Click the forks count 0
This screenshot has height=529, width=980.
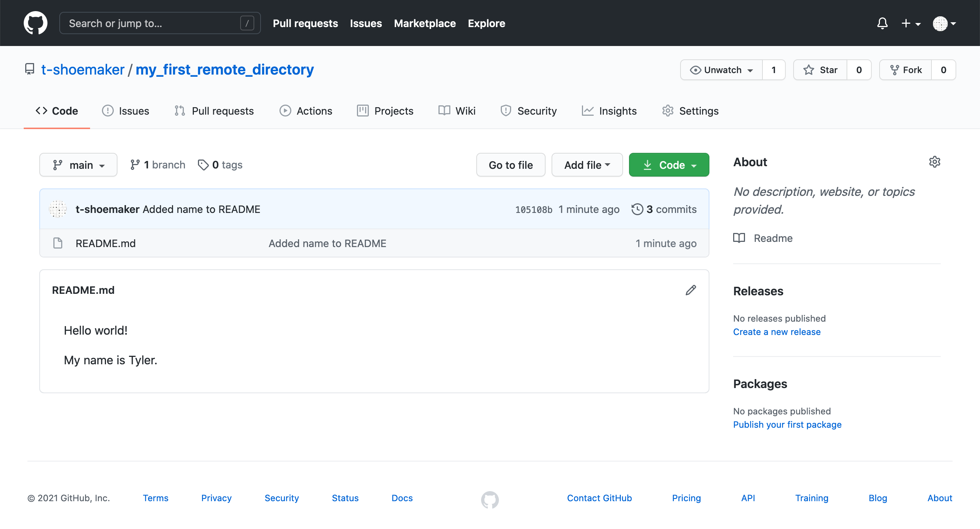coord(943,70)
